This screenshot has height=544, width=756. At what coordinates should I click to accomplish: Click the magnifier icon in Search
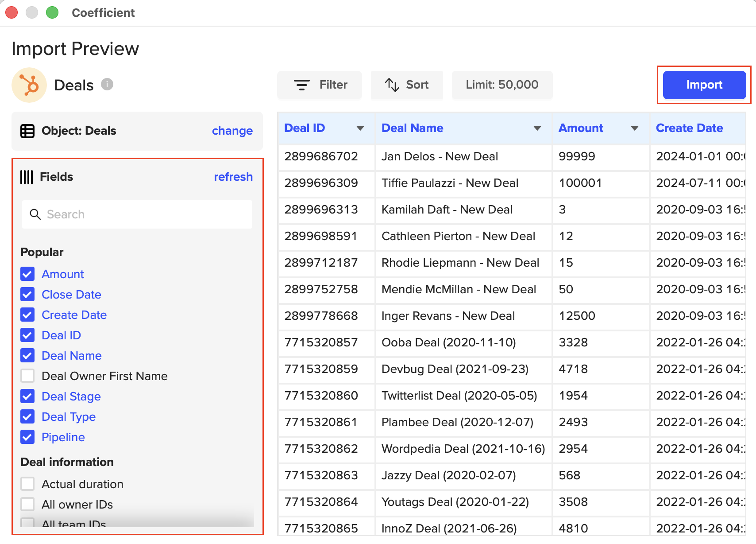pos(35,214)
